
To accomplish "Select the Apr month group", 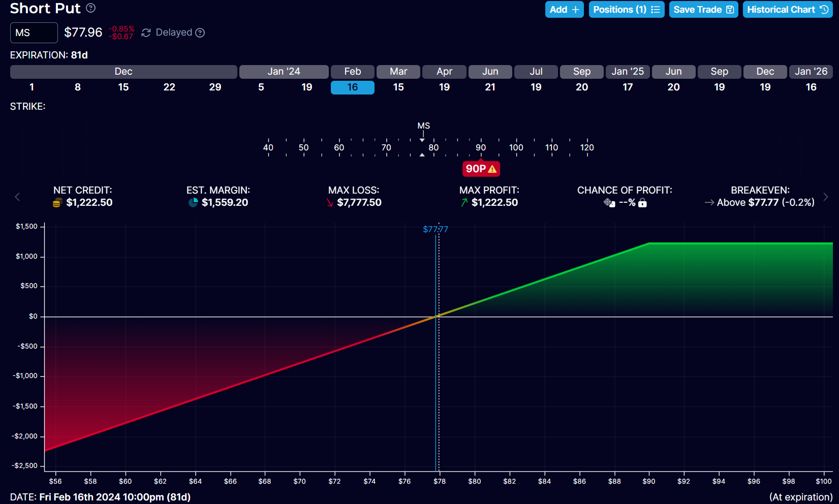I will pyautogui.click(x=444, y=72).
